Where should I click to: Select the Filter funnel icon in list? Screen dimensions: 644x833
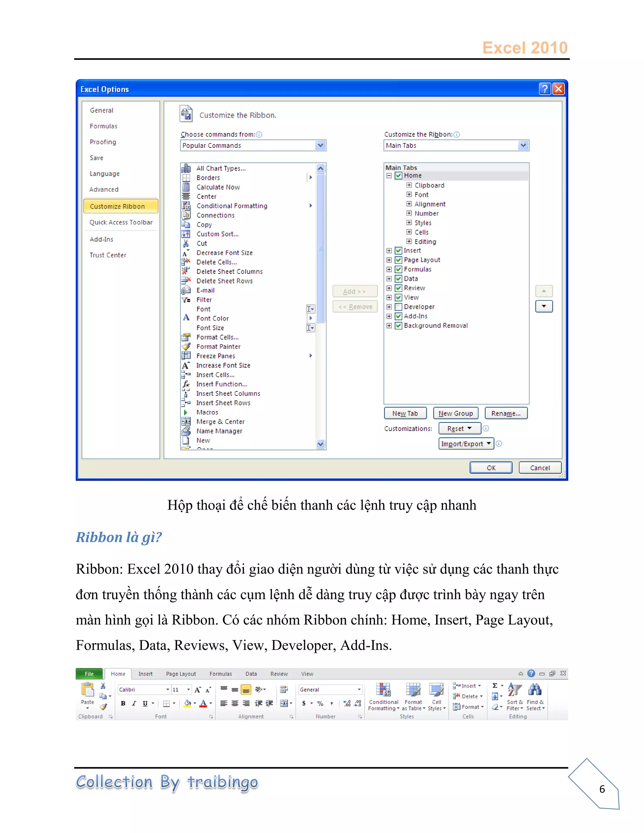(x=186, y=300)
